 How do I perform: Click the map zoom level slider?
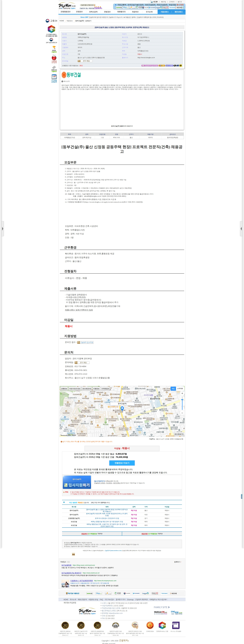pos(182,403)
